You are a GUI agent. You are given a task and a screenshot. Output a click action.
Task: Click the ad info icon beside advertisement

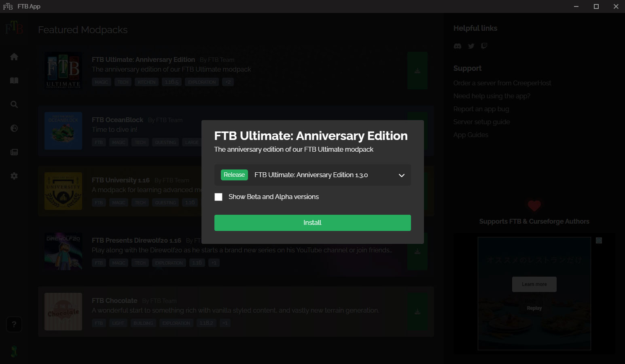click(x=599, y=241)
